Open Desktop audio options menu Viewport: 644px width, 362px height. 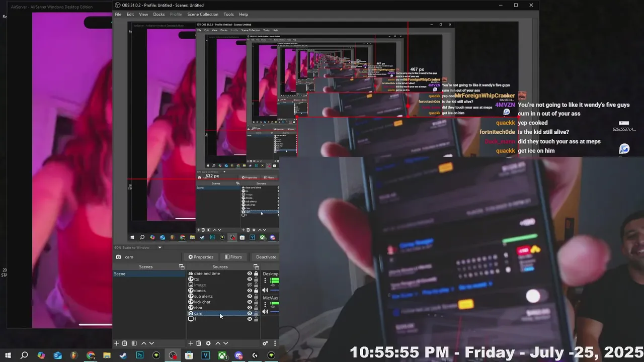[265, 281]
